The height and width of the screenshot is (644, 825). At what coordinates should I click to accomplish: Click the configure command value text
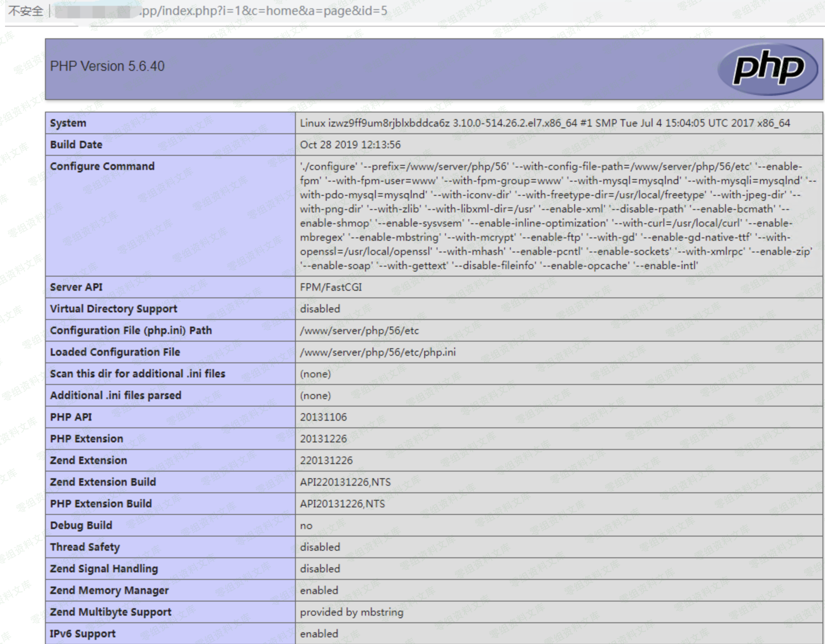[x=557, y=216]
